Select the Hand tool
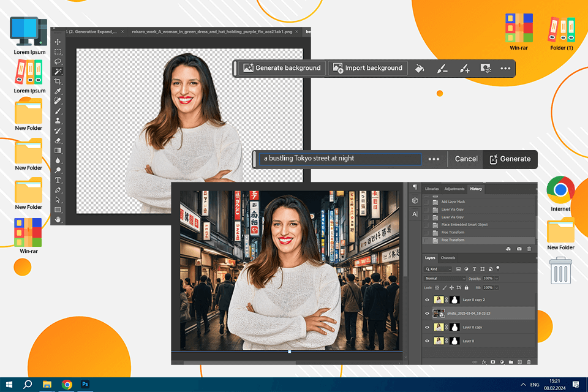This screenshot has height=392, width=588. pos(58,219)
